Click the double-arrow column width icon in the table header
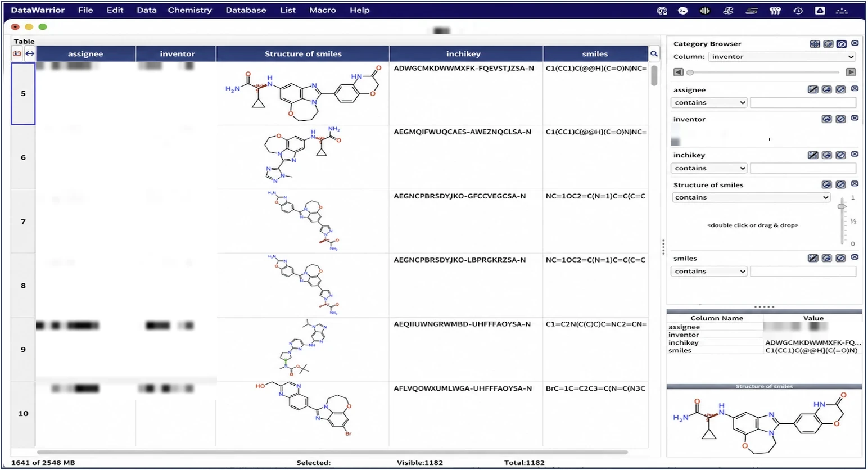This screenshot has height=470, width=868. 30,53
